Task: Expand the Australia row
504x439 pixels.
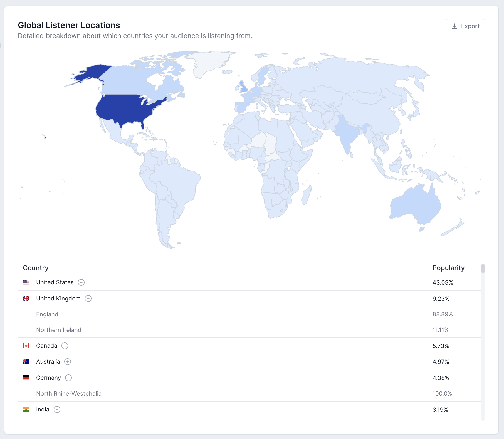Action: coord(68,362)
